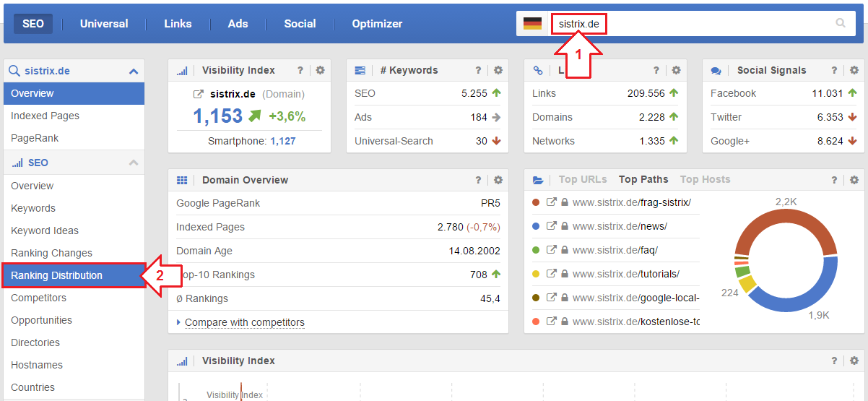Open Visibility Index box settings gear
Image resolution: width=868 pixels, height=401 pixels.
[x=320, y=70]
